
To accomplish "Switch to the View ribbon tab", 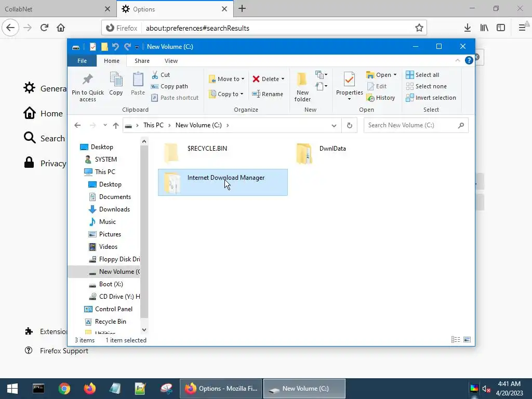I will coord(171,61).
